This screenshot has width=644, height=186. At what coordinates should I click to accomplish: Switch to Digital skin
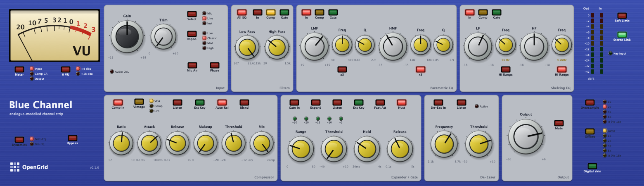(x=592, y=166)
